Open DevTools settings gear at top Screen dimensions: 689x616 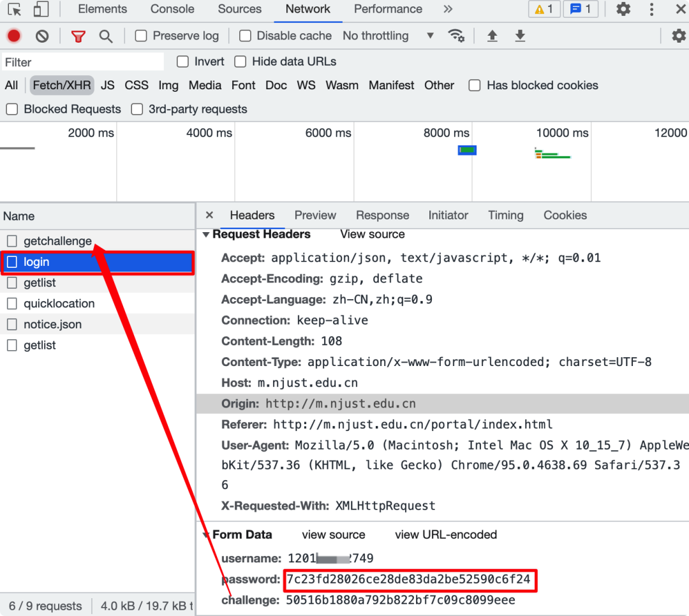[623, 9]
